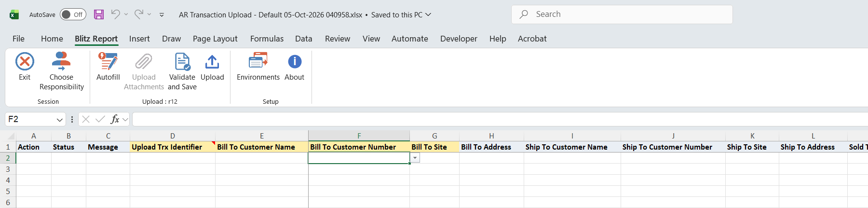Select the Ship To Site header

point(752,147)
